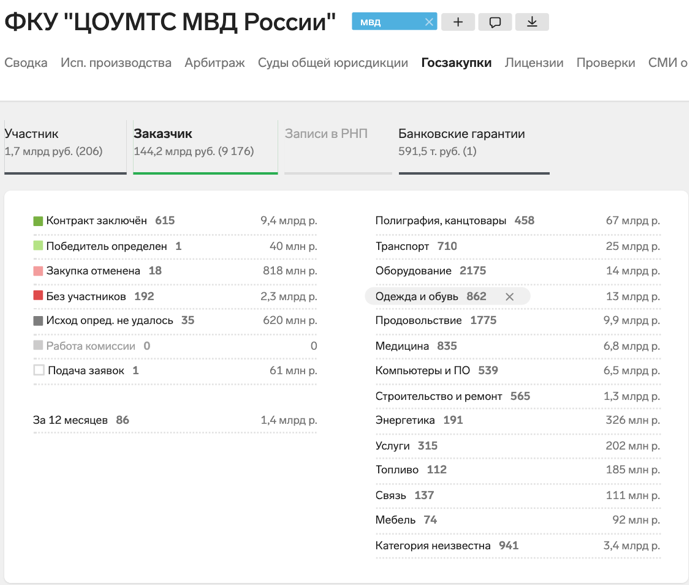Image resolution: width=689 pixels, height=585 pixels.
Task: Click the company title ФКУ ЦОУМТС МВД России
Action: (170, 22)
